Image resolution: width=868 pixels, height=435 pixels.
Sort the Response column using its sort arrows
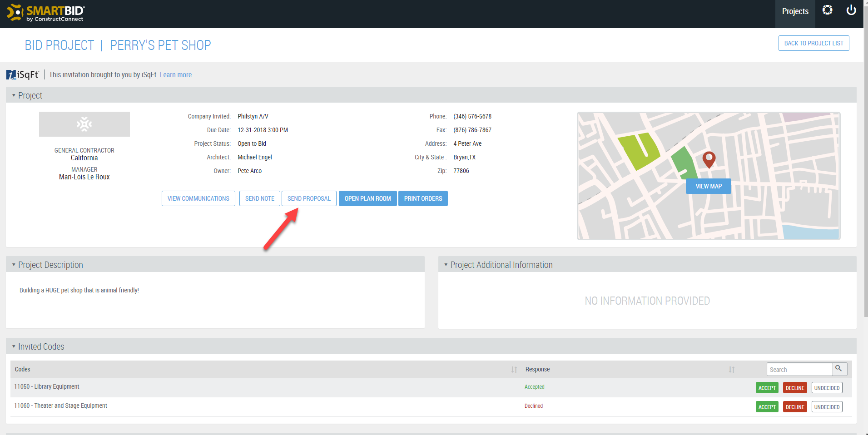[731, 369]
